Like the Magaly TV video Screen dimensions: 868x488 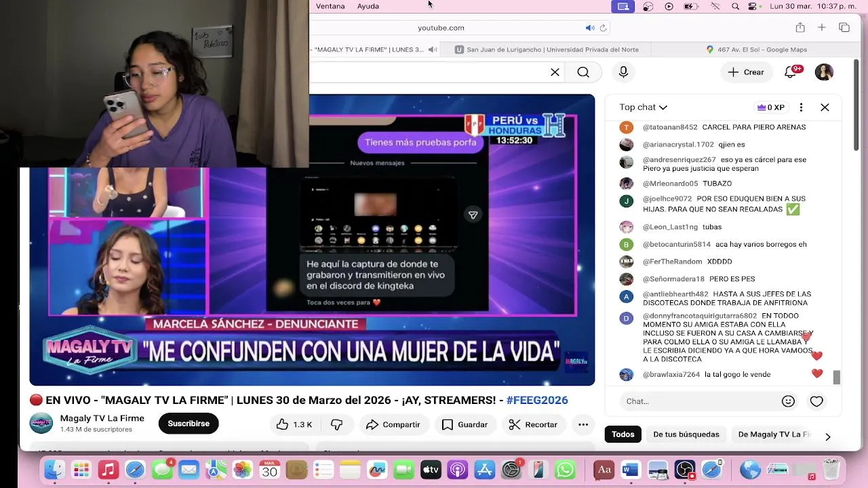click(294, 424)
